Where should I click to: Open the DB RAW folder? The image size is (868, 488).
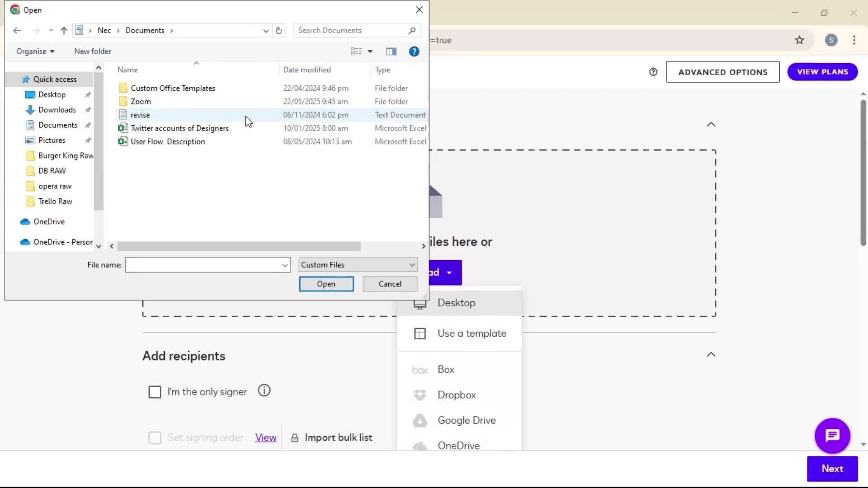[x=52, y=171]
